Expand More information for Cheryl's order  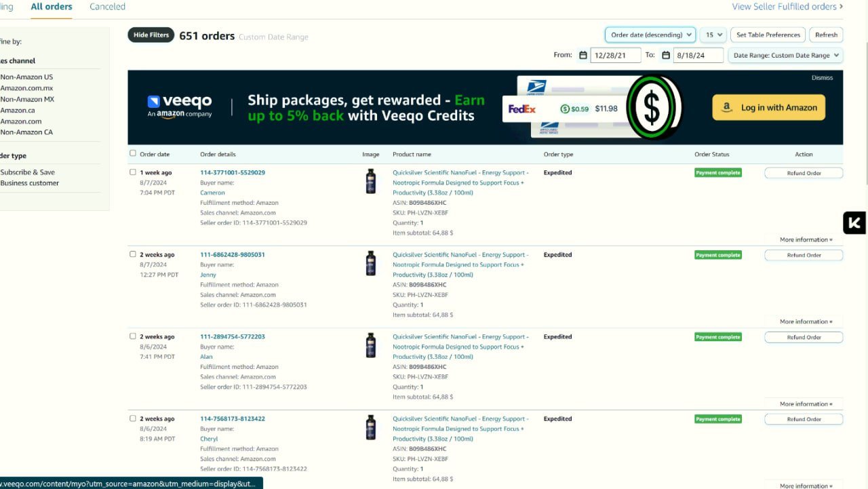coord(806,485)
